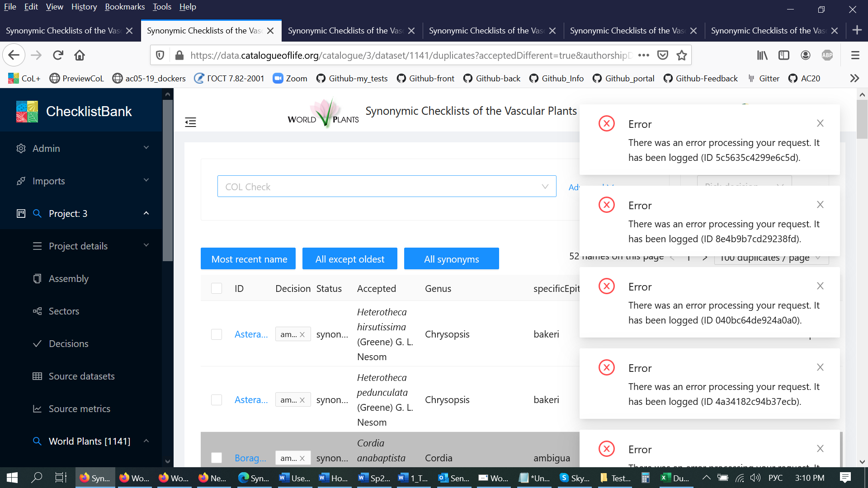This screenshot has width=868, height=488.
Task: Open Source metrics in sidebar
Action: click(79, 408)
